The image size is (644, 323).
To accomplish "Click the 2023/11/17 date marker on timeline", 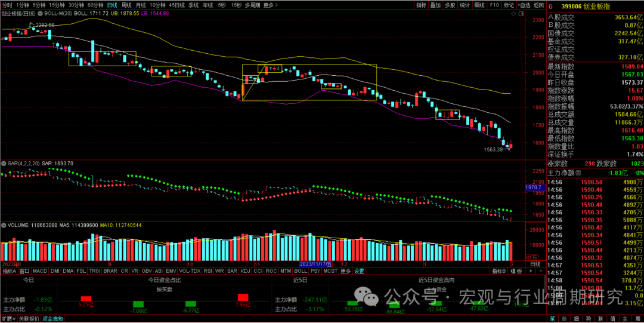I will [318, 263].
